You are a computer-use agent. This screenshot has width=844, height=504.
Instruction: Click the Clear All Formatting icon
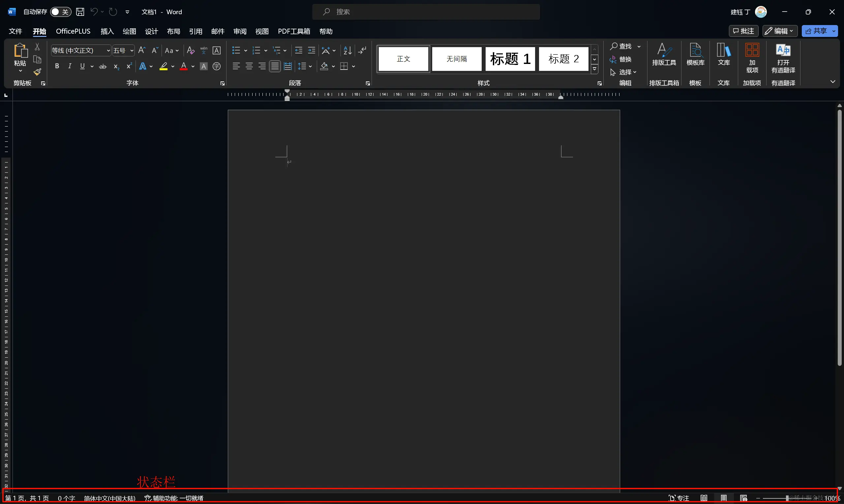click(191, 51)
